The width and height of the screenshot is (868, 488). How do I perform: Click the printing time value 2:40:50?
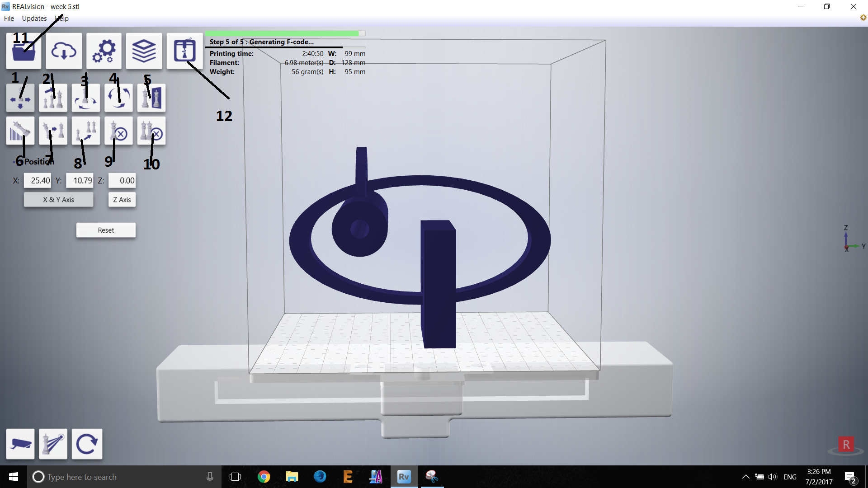(x=313, y=54)
